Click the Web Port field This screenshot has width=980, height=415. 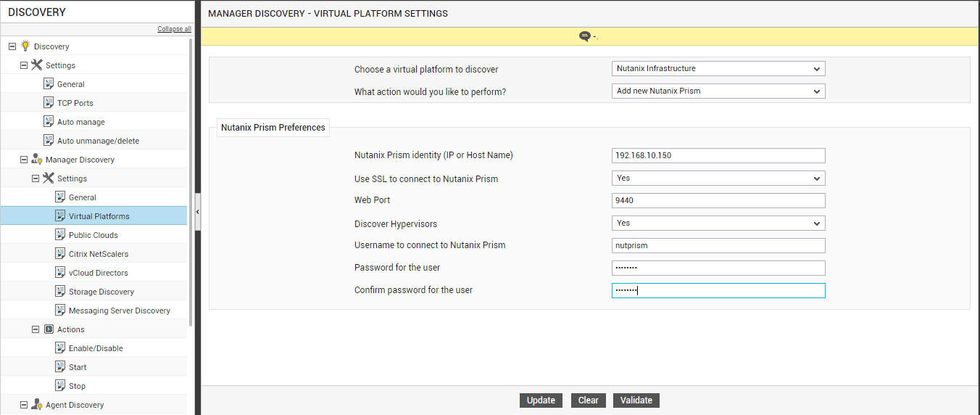[718, 200]
